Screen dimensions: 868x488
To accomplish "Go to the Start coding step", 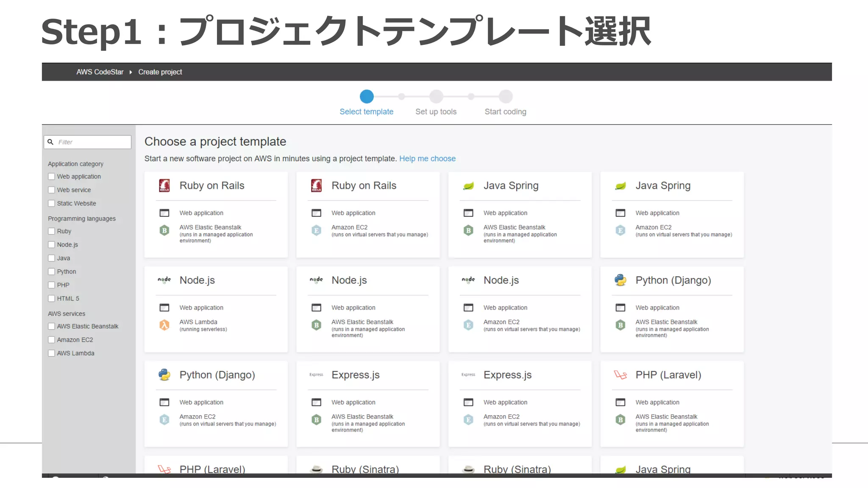I will (x=506, y=97).
